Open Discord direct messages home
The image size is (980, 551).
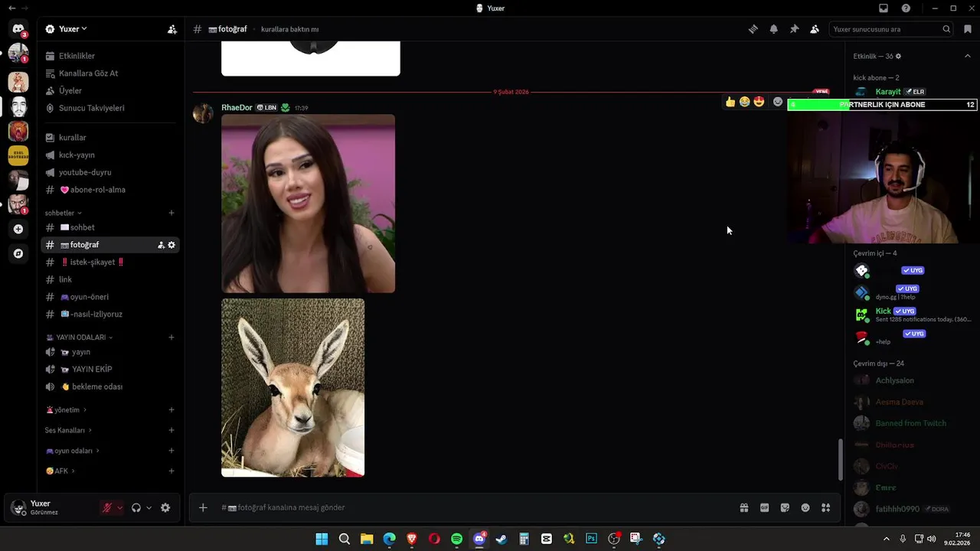18,29
